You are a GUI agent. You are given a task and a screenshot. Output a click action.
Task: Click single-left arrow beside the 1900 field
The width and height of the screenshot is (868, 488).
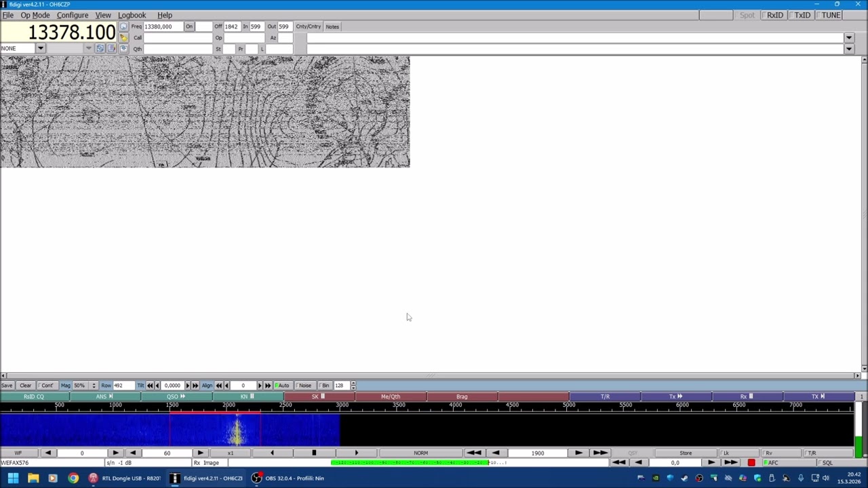[x=496, y=453]
